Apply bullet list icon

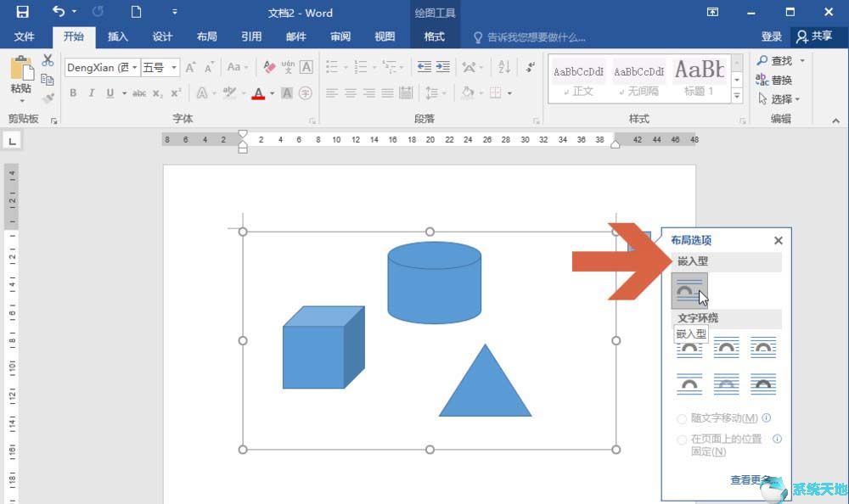(x=332, y=67)
